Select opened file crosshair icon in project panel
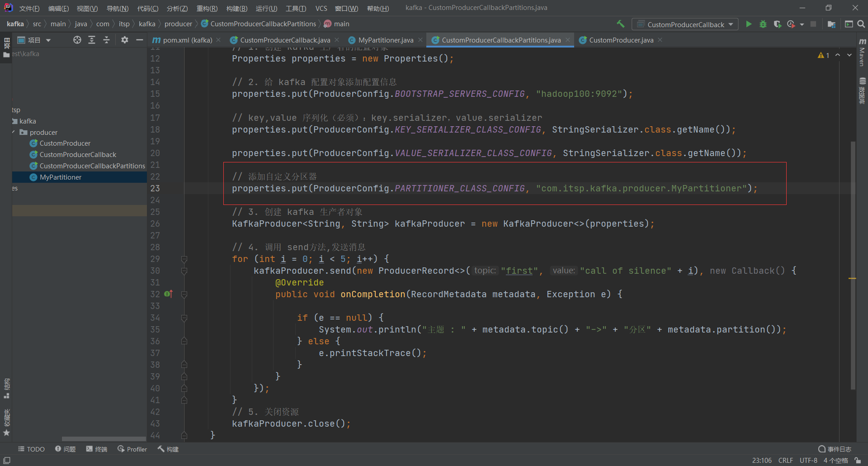868x466 pixels. [x=77, y=40]
